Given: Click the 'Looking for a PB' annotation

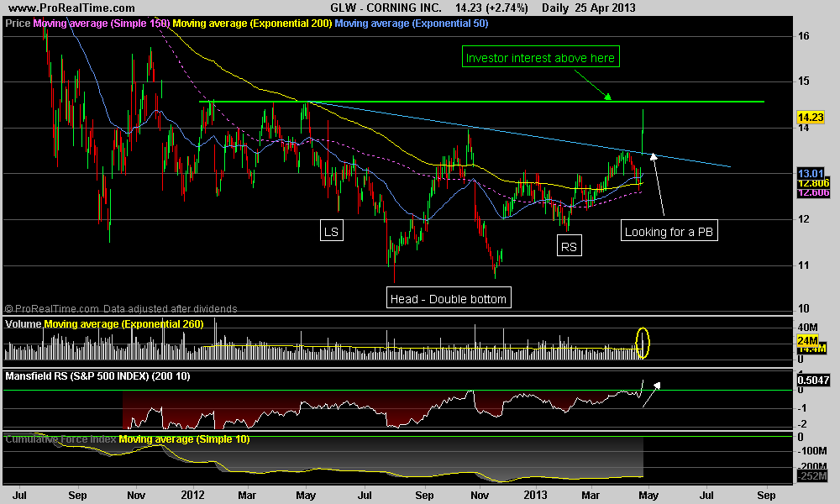Looking at the screenshot, I should coord(669,231).
